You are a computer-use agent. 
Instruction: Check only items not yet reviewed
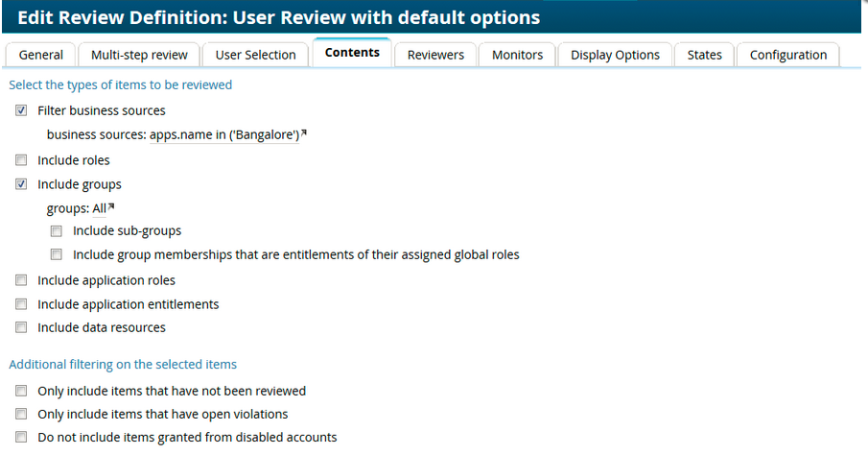point(22,392)
